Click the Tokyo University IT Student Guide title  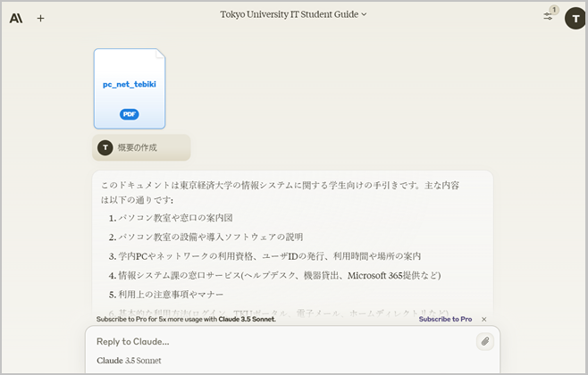[x=289, y=14]
